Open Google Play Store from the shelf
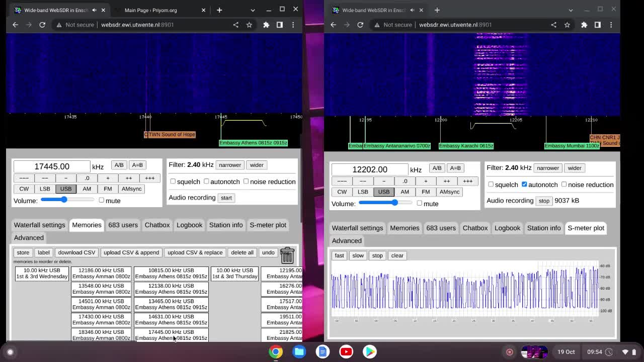644x362 pixels. click(370, 352)
